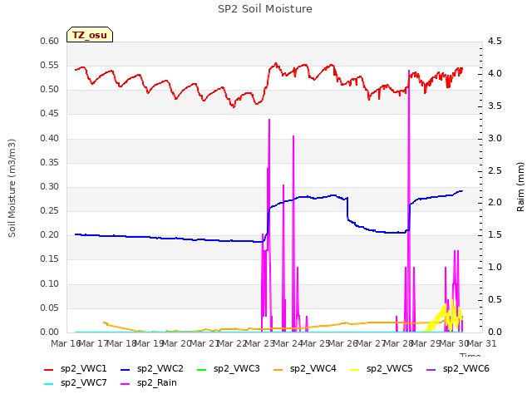This screenshot has width=532, height=399.
Task: Select the sp2_VWC2 legend entry
Action: tap(152, 369)
